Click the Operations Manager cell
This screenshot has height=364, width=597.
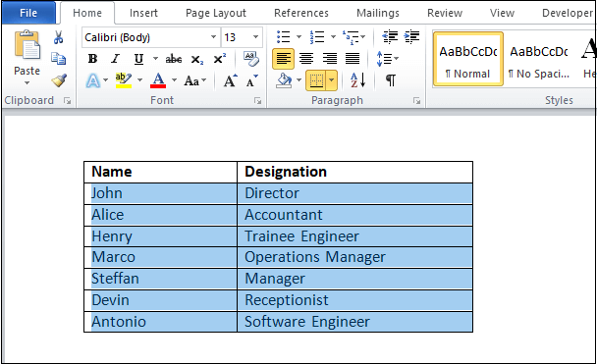[354, 257]
